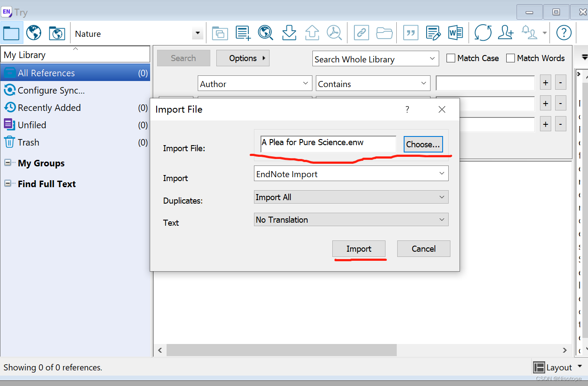Click the ? help icon in Import File dialog

(407, 110)
